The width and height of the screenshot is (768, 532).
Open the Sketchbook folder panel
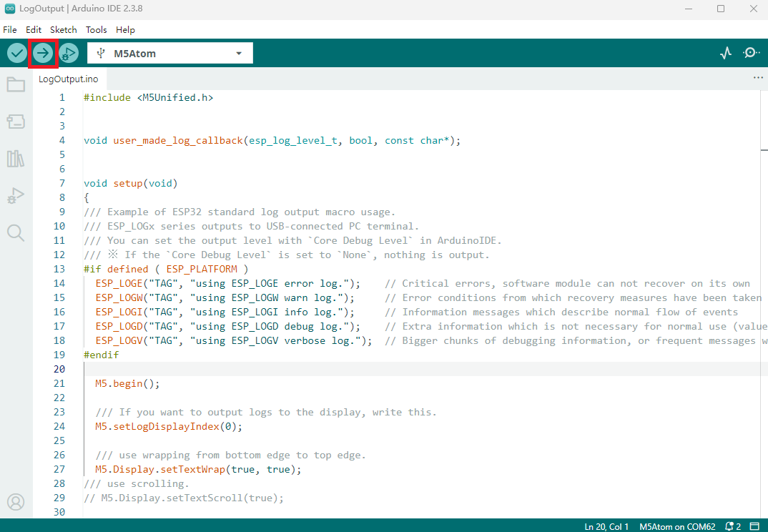pyautogui.click(x=16, y=85)
